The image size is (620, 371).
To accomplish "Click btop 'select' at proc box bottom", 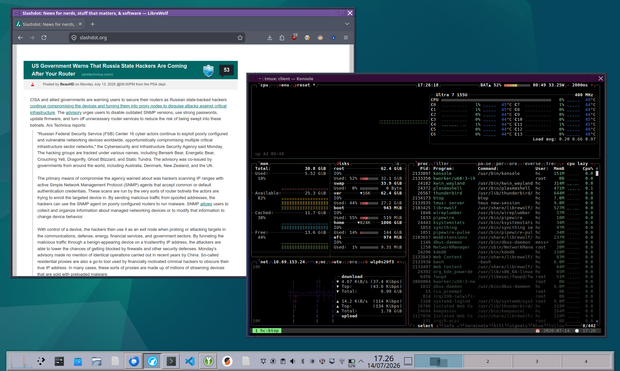I will [425, 326].
